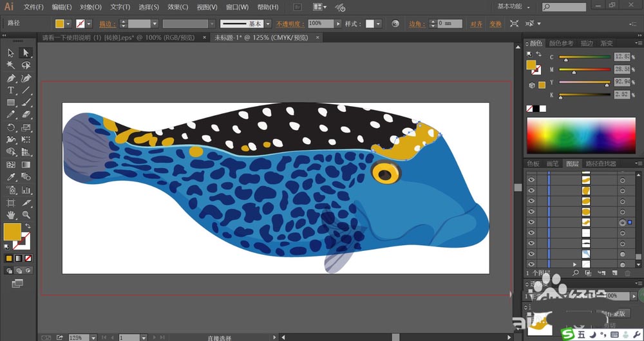Select the Direct Selection tool (white arrow)
Viewport: 644px width, 341px height.
[x=26, y=53]
